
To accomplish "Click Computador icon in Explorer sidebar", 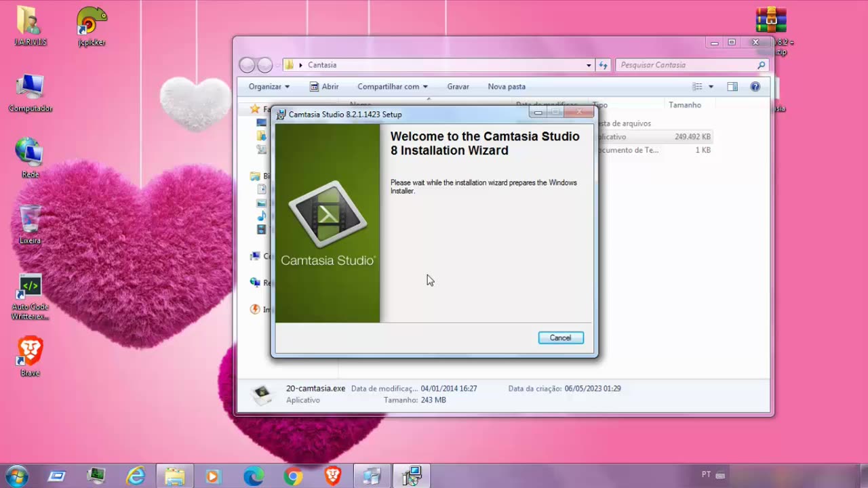I will [255, 256].
